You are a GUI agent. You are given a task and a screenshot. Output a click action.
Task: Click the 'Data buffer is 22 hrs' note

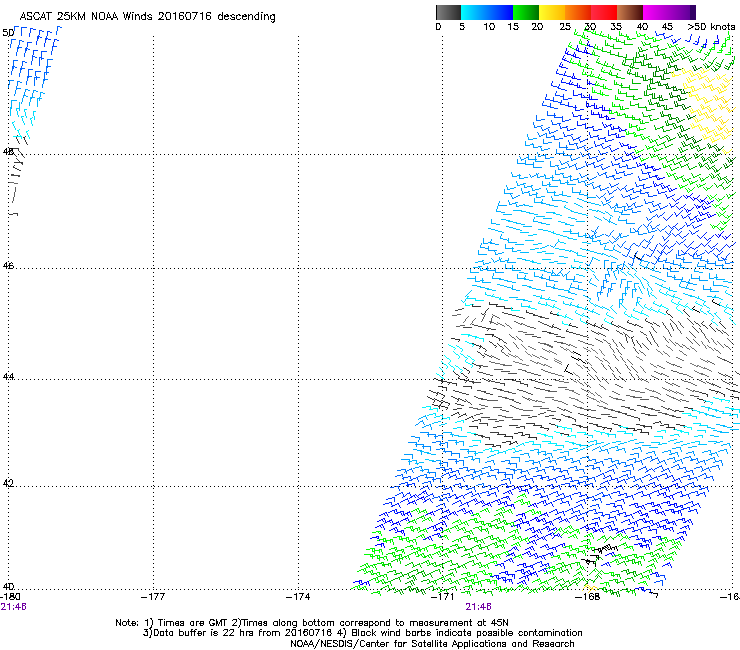(x=362, y=633)
